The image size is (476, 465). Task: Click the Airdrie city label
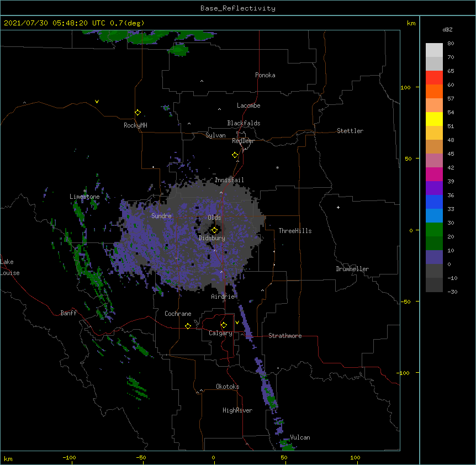(x=223, y=297)
